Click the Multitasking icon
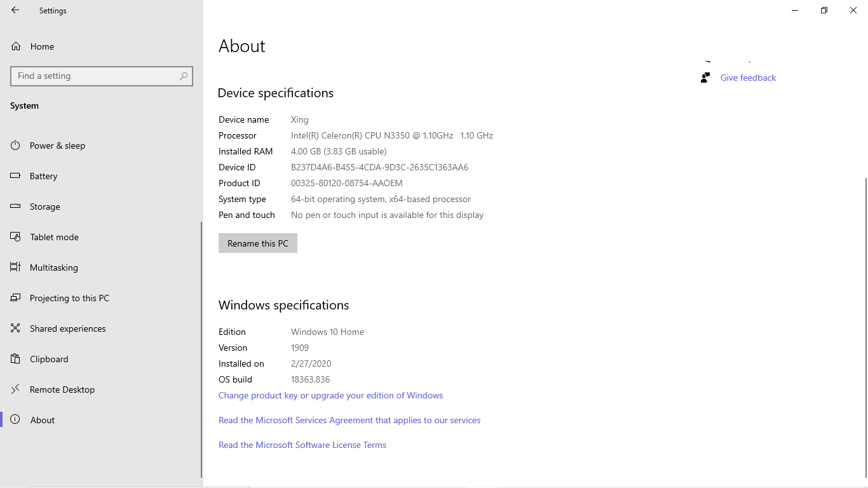868x488 pixels. coord(15,268)
